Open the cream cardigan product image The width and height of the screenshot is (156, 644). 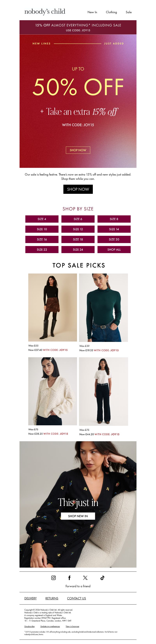pyautogui.click(x=53, y=391)
